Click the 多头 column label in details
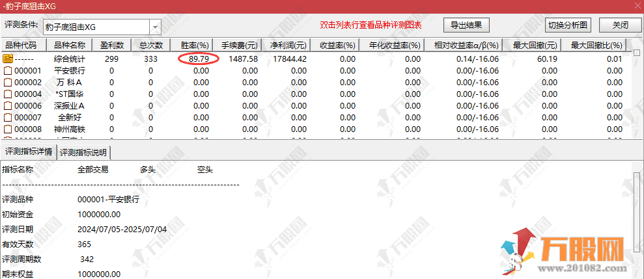644x279 pixels. (x=148, y=170)
